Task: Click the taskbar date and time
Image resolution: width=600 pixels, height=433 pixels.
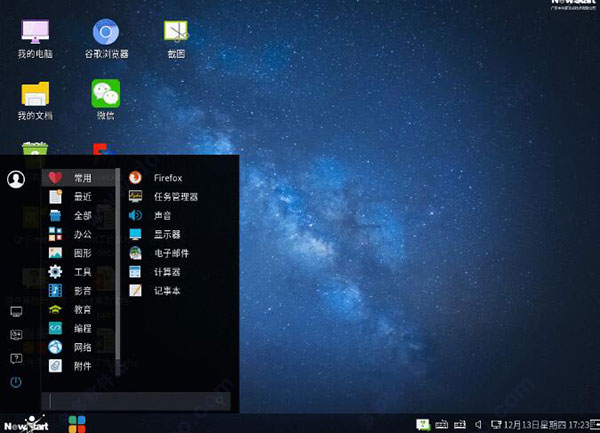Action: pos(547,425)
